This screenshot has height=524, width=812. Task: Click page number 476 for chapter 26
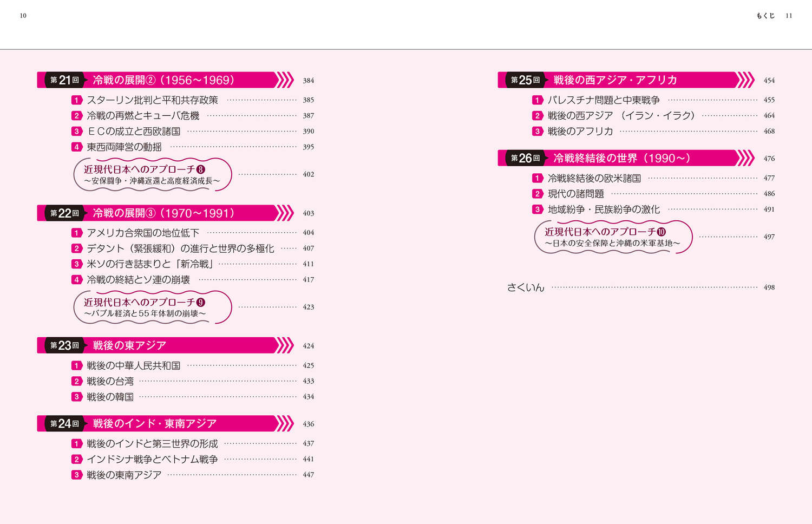pyautogui.click(x=769, y=159)
